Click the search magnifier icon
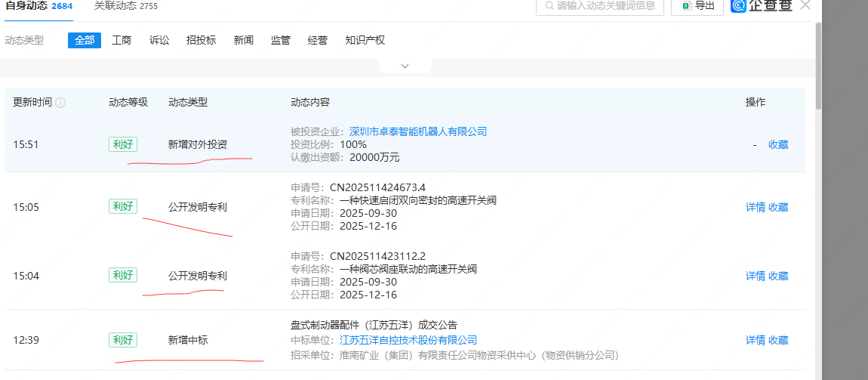This screenshot has width=868, height=380. click(x=549, y=5)
